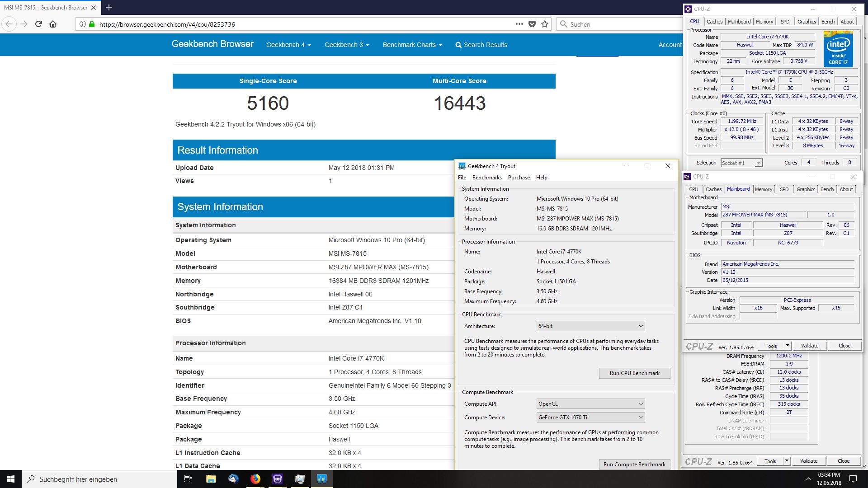Viewport: 868px width, 488px height.
Task: Open Thunderbird from the taskbar
Action: click(x=233, y=479)
